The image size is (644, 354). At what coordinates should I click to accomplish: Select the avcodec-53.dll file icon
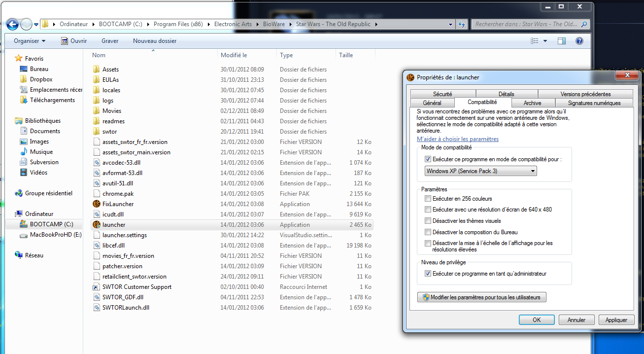pos(96,163)
